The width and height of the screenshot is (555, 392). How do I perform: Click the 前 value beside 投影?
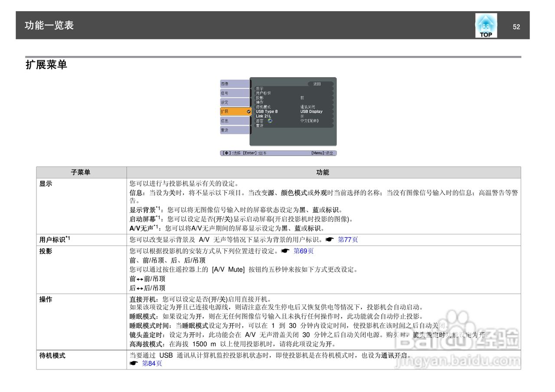(302, 98)
